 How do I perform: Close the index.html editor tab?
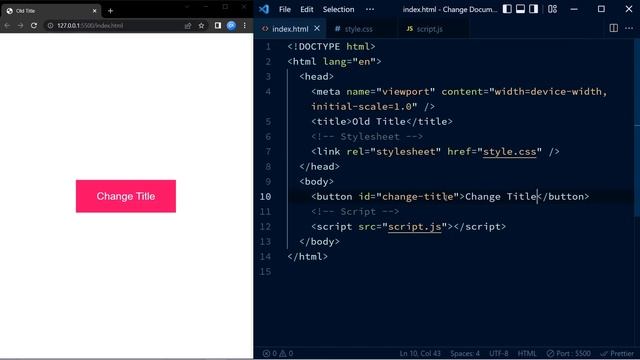[x=317, y=29]
